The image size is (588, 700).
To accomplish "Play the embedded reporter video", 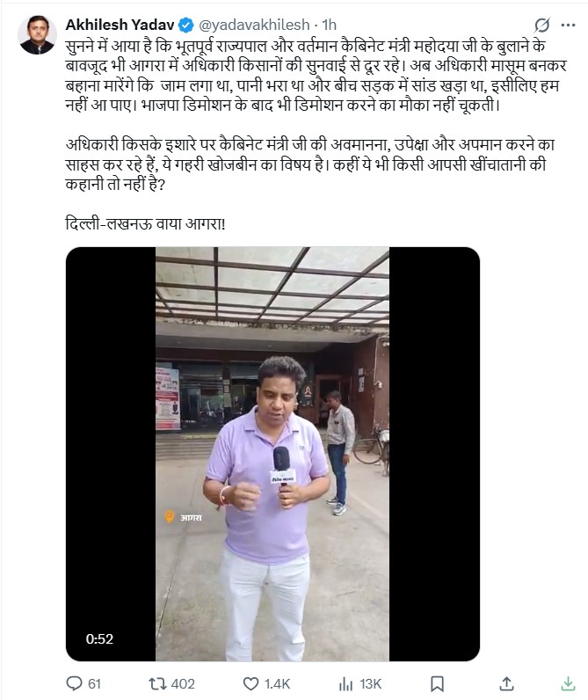I will click(272, 454).
